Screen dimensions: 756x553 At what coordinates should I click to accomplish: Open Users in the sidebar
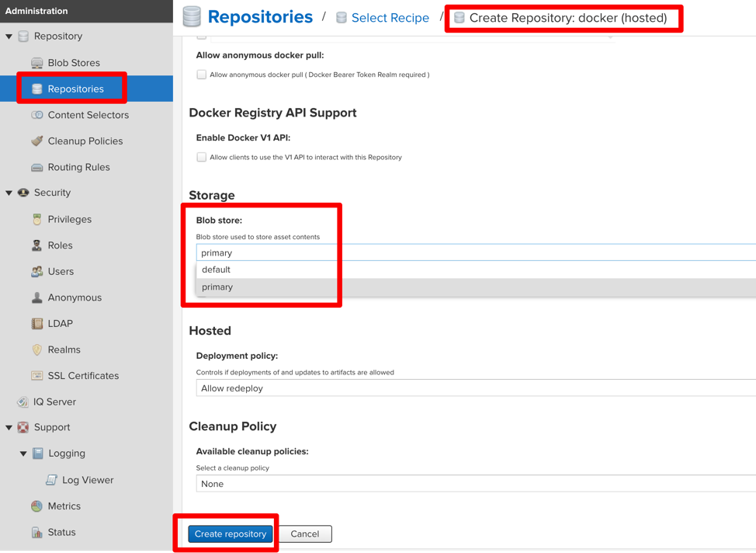point(61,271)
